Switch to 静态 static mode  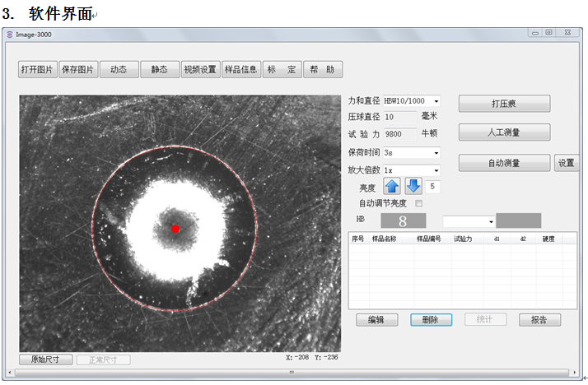[x=159, y=70]
